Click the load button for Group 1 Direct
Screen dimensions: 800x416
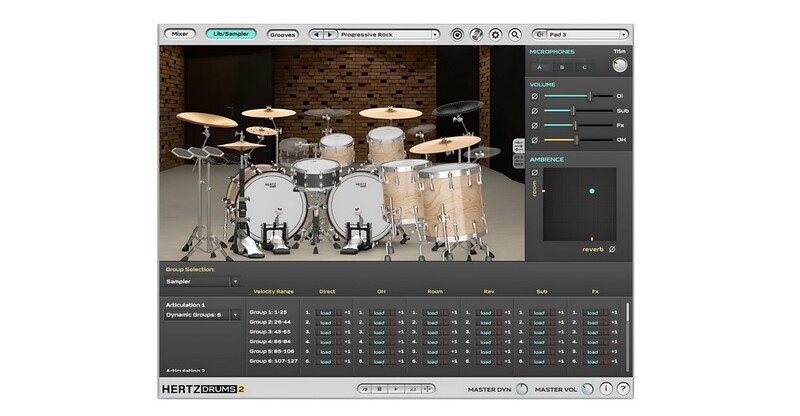(x=324, y=312)
